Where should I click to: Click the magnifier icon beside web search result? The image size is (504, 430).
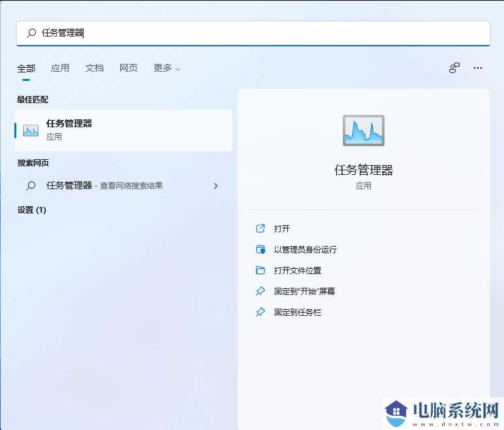pos(31,185)
